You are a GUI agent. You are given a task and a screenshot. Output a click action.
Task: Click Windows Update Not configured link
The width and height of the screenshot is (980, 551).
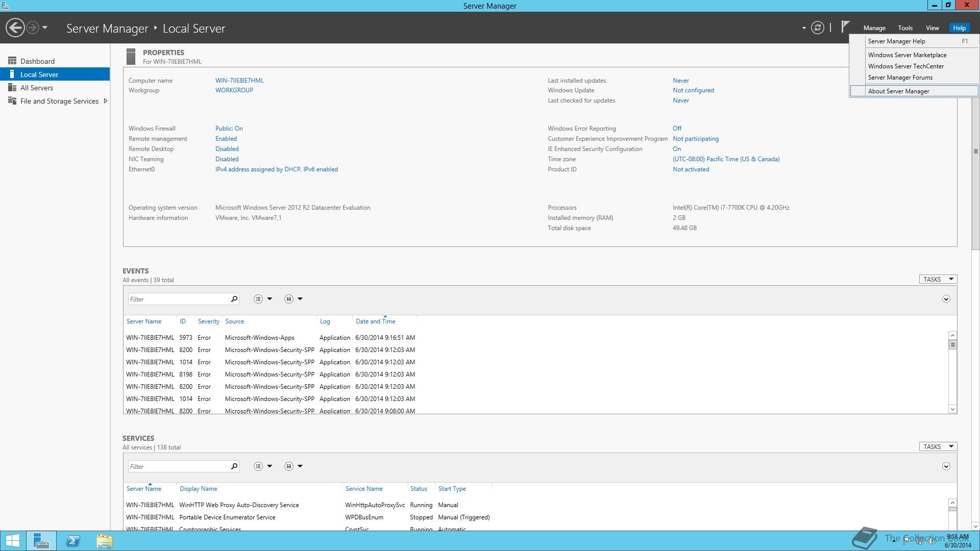[693, 90]
